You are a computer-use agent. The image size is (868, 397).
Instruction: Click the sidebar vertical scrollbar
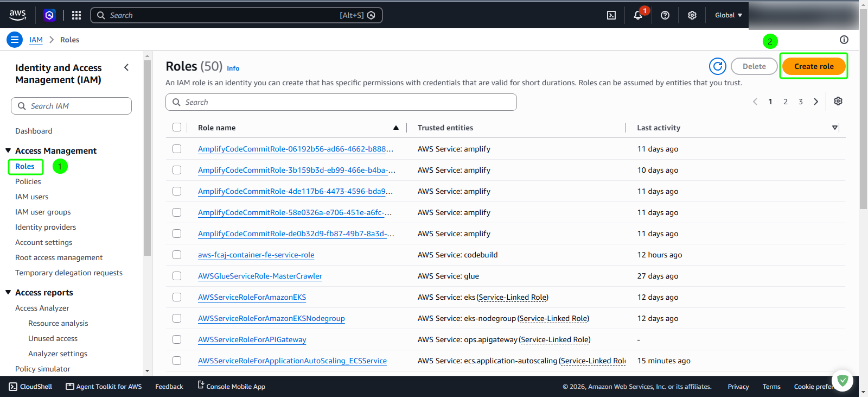[x=147, y=157]
